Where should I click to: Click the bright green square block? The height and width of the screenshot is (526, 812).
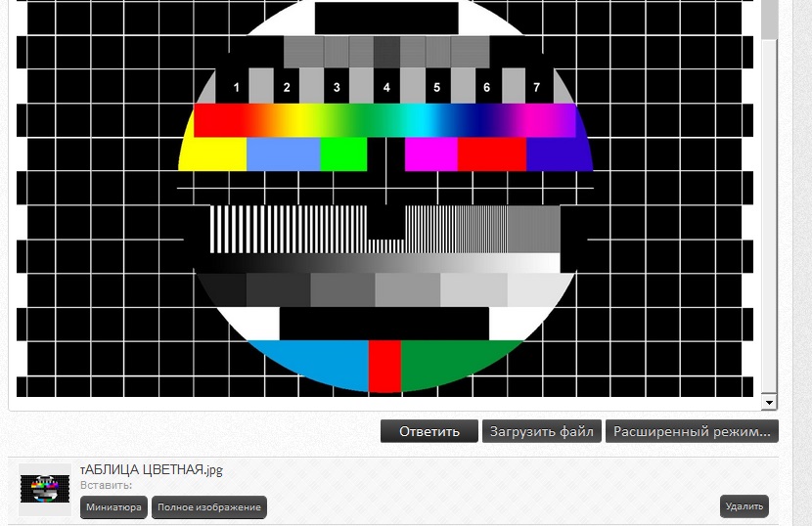[x=343, y=154]
